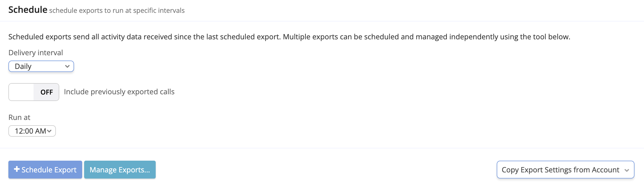Click the OFF text on the switch

click(x=47, y=92)
